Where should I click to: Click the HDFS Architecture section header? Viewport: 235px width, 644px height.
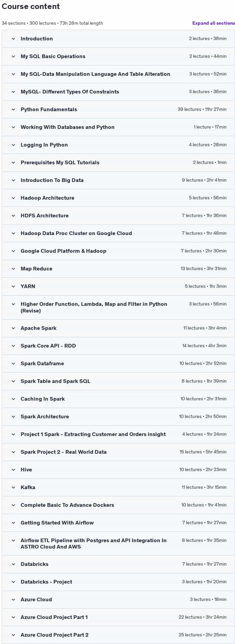[x=118, y=216]
